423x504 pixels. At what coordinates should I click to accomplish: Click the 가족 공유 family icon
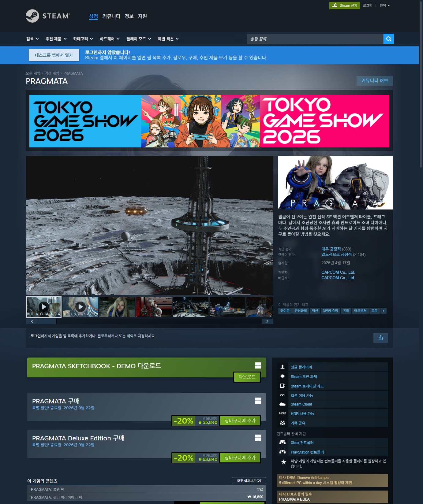(283, 423)
